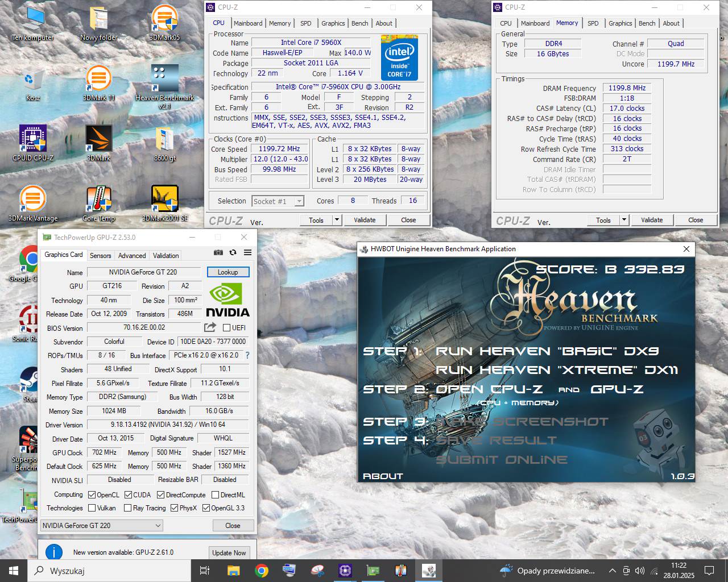Screen dimensions: 728x582
Task: Open the Validation tab in GPU-Z
Action: 166,256
